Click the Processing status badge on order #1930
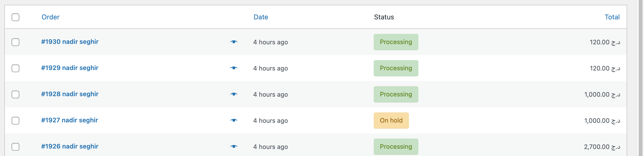Screen dimensions: 644x156 pyautogui.click(x=396, y=42)
